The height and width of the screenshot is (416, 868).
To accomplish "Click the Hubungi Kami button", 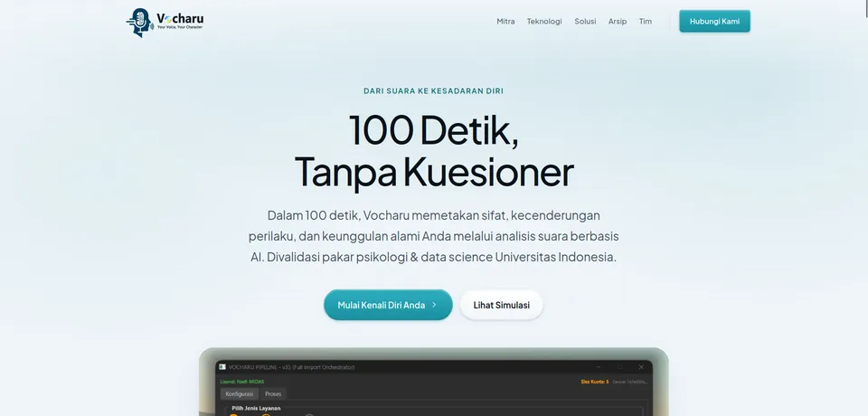I will (x=714, y=21).
